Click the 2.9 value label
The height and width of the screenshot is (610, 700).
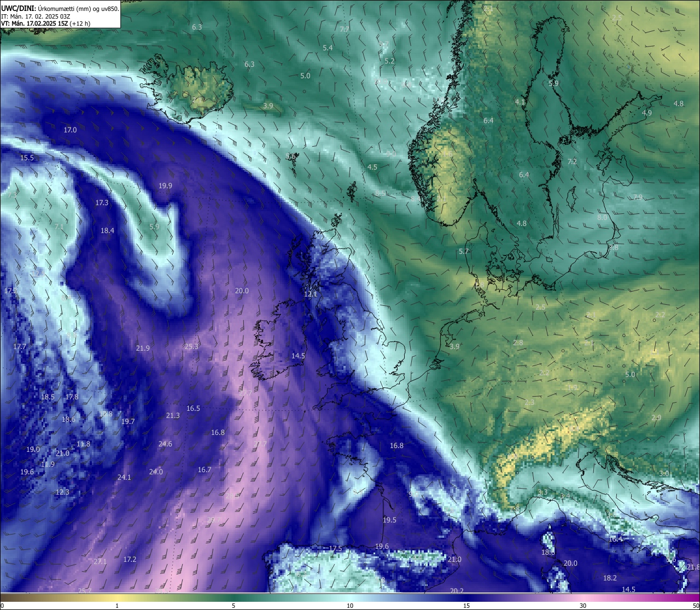pyautogui.click(x=656, y=417)
